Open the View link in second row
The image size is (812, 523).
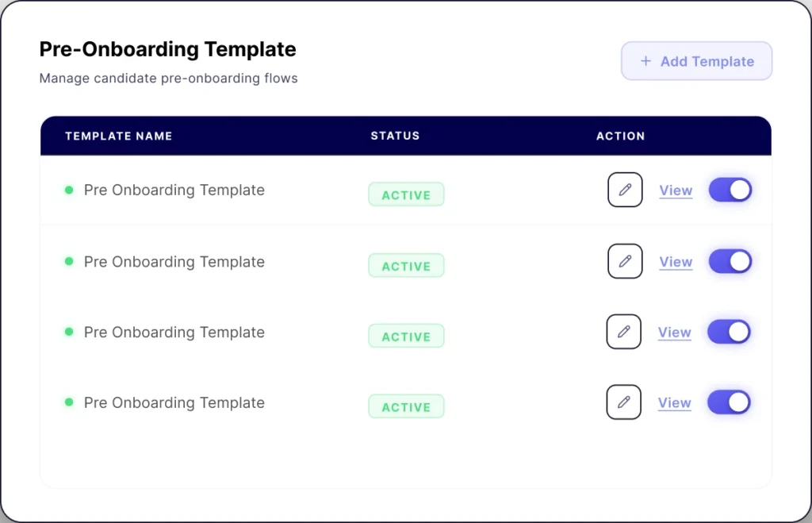coord(676,262)
